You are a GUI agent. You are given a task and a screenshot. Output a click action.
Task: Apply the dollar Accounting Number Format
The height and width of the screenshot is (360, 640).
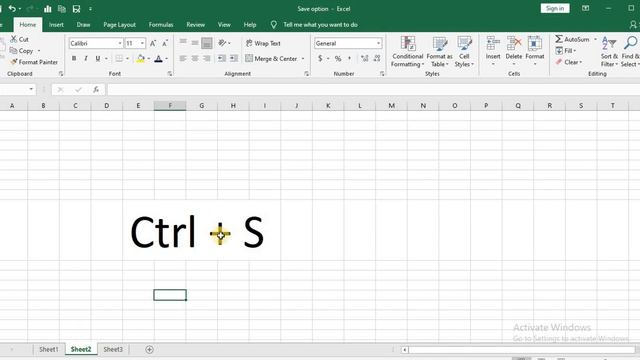[x=320, y=59]
